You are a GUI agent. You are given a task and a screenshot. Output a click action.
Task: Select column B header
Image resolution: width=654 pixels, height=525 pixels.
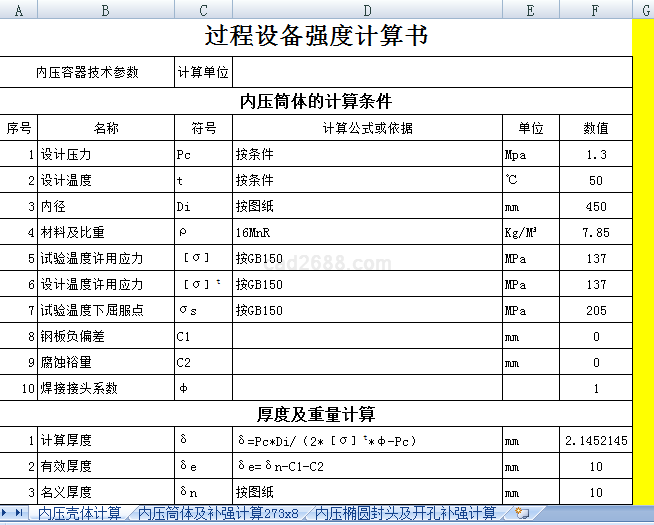(106, 9)
